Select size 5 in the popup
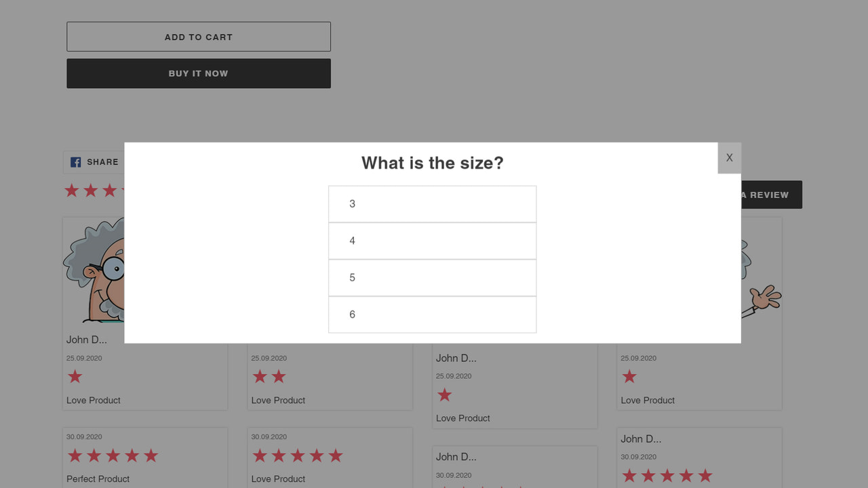This screenshot has height=488, width=868. point(432,277)
